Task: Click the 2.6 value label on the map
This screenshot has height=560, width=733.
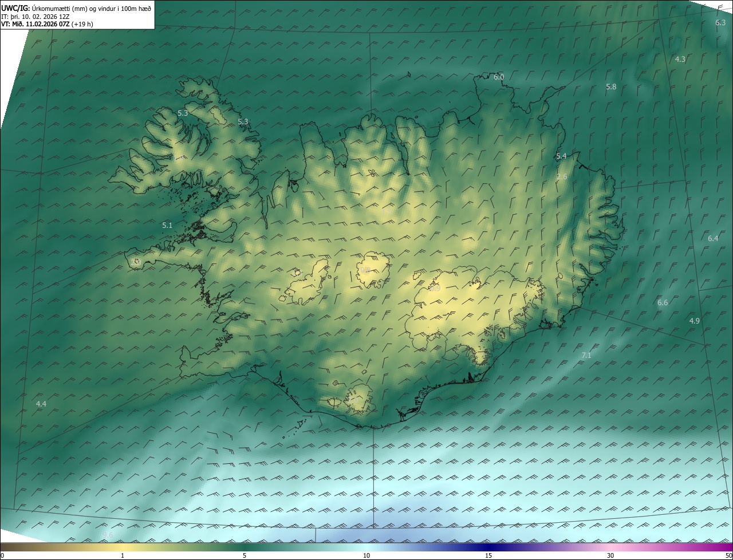Action: (562, 177)
